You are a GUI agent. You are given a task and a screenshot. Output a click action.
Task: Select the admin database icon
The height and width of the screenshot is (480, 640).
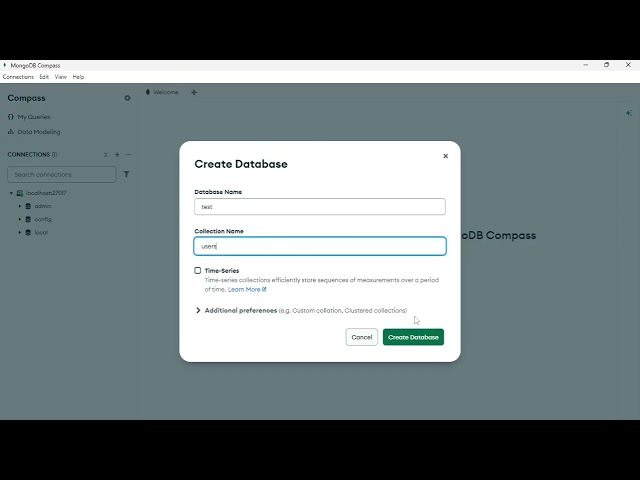coord(28,206)
